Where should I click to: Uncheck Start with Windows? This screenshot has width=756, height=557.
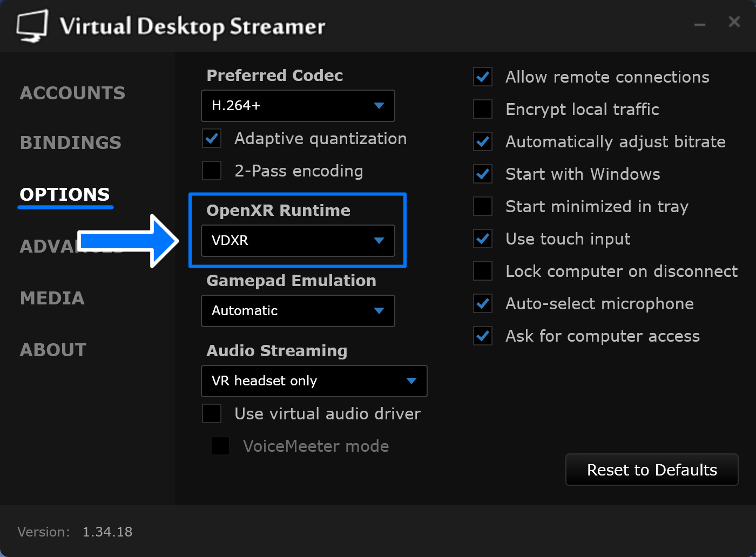(483, 174)
